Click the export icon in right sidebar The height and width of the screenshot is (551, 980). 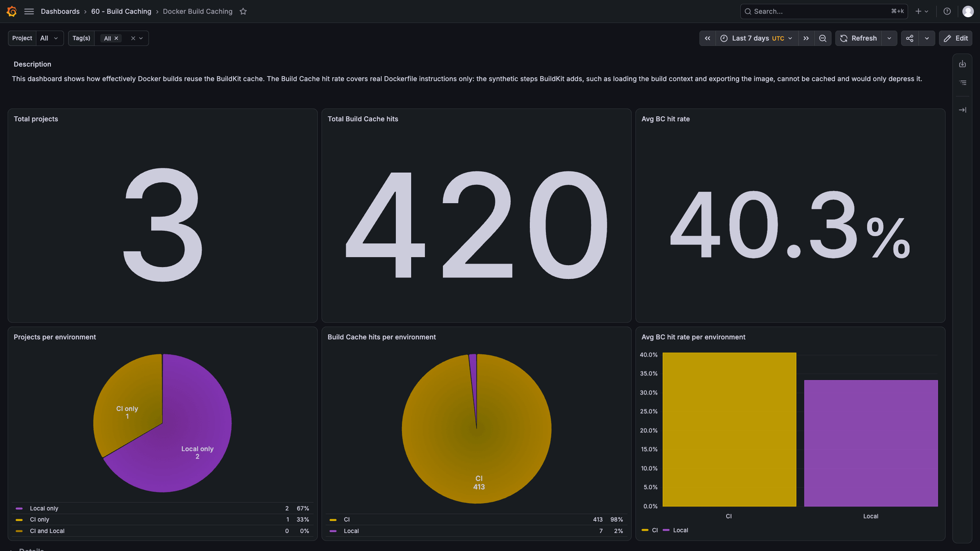click(x=962, y=64)
